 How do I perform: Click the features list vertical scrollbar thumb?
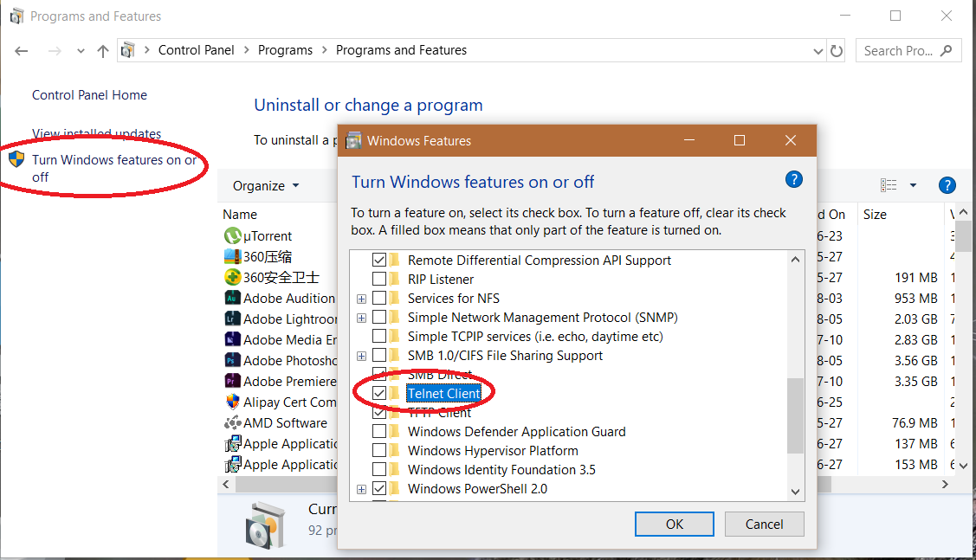click(x=795, y=415)
